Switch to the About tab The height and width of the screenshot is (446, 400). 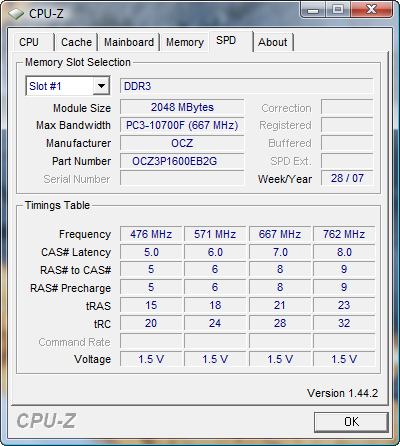click(x=273, y=42)
